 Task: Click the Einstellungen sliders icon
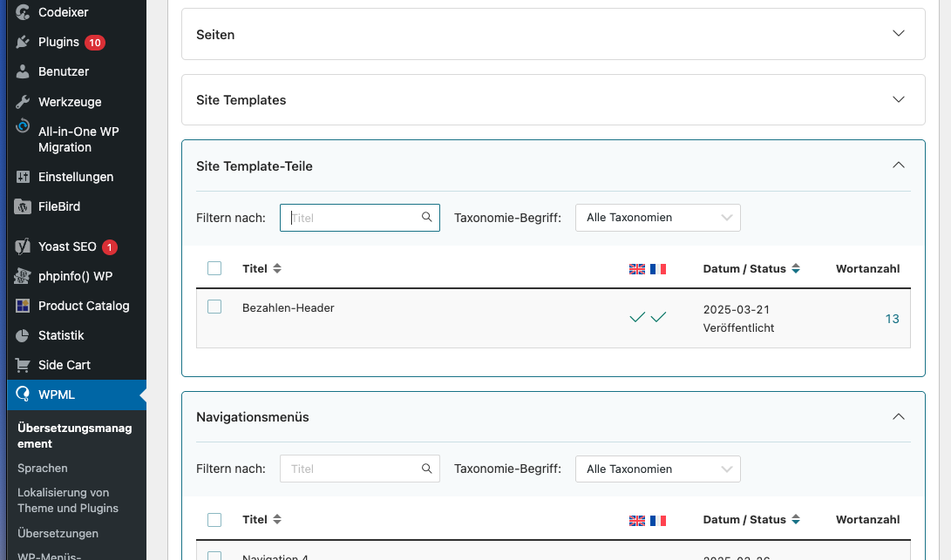[x=23, y=177]
